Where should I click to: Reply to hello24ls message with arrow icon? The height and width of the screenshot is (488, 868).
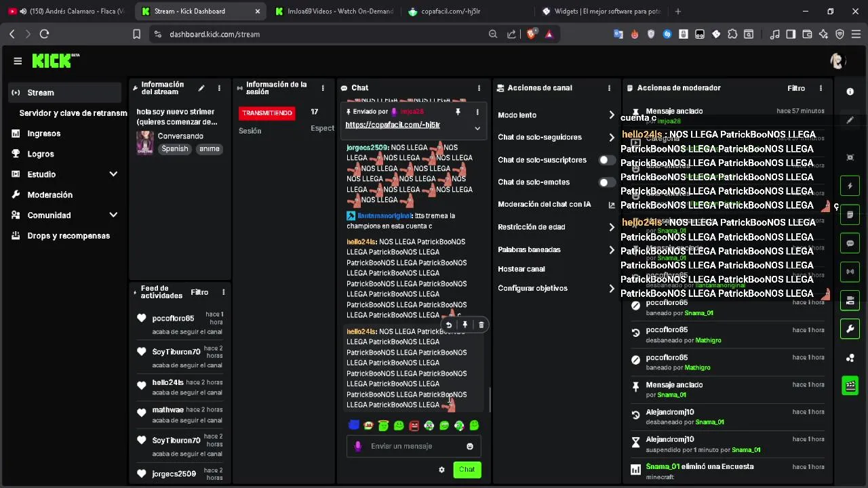tap(448, 325)
